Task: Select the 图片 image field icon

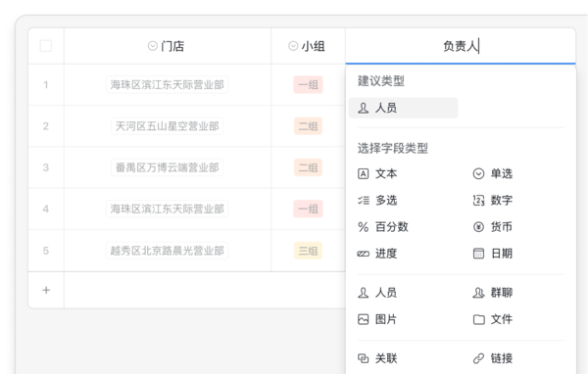Action: coord(363,319)
